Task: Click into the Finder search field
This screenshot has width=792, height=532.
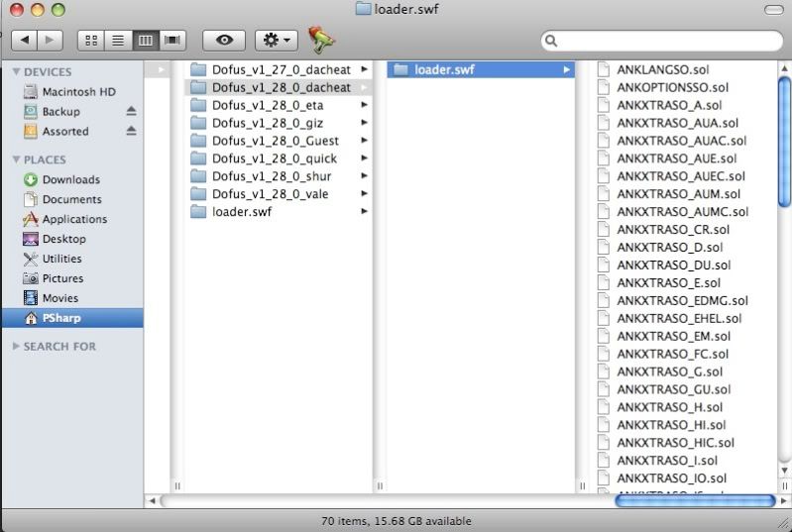Action: pyautogui.click(x=662, y=41)
